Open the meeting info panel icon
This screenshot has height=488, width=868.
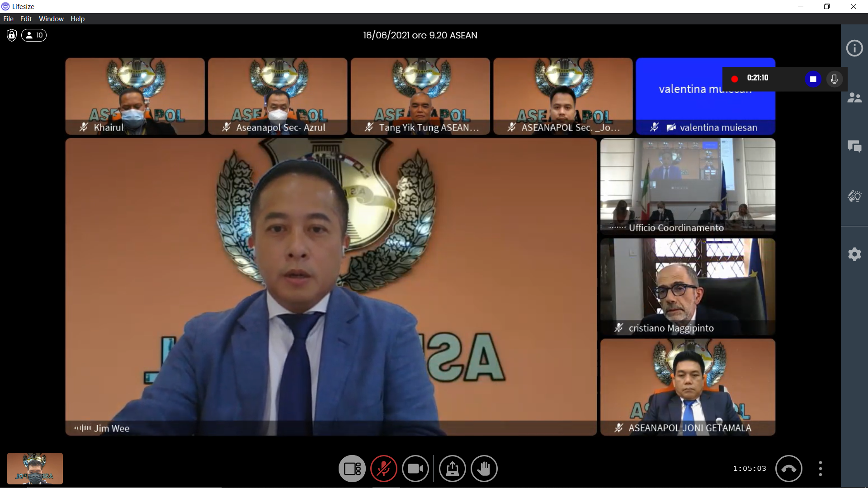tap(854, 48)
